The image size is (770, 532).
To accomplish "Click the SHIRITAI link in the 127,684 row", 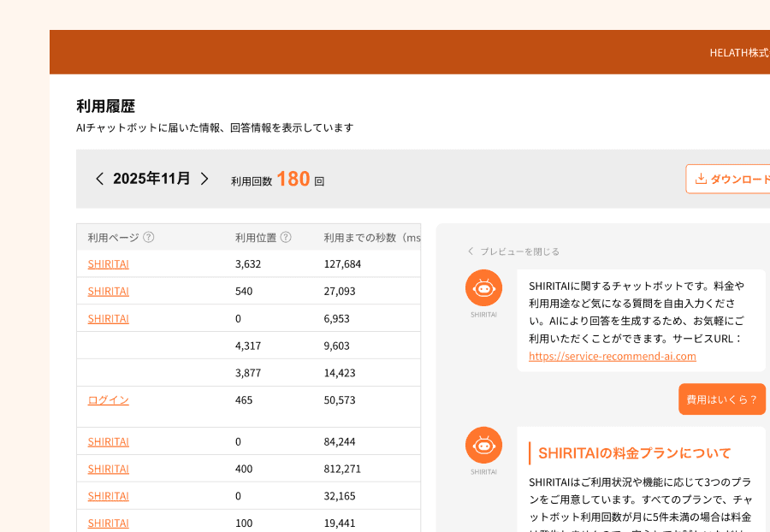I will click(109, 264).
